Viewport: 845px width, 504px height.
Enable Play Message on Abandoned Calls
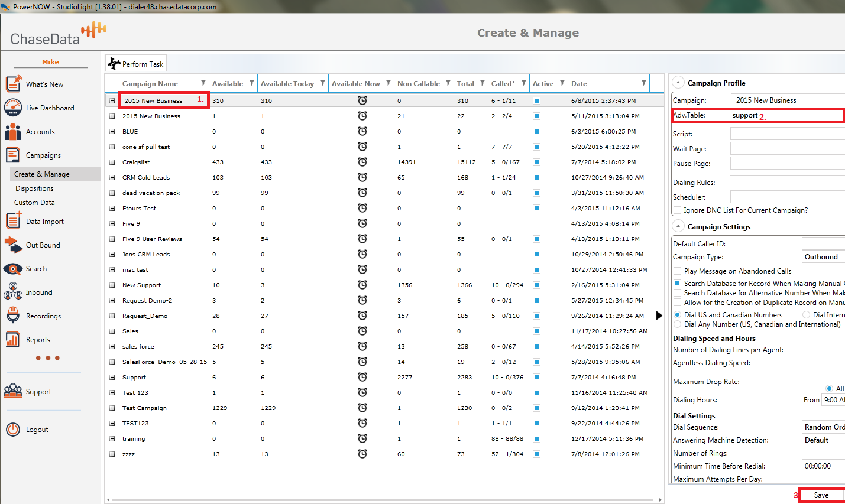(x=678, y=271)
